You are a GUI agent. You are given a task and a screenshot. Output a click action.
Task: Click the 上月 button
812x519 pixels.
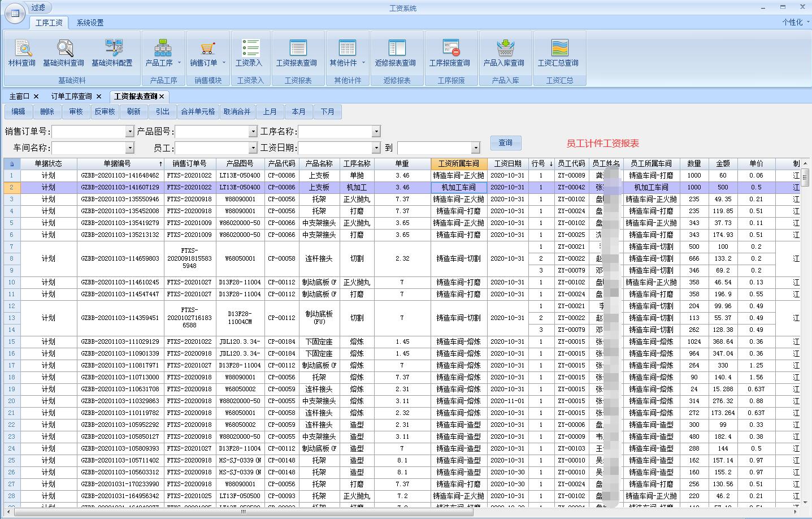point(270,112)
